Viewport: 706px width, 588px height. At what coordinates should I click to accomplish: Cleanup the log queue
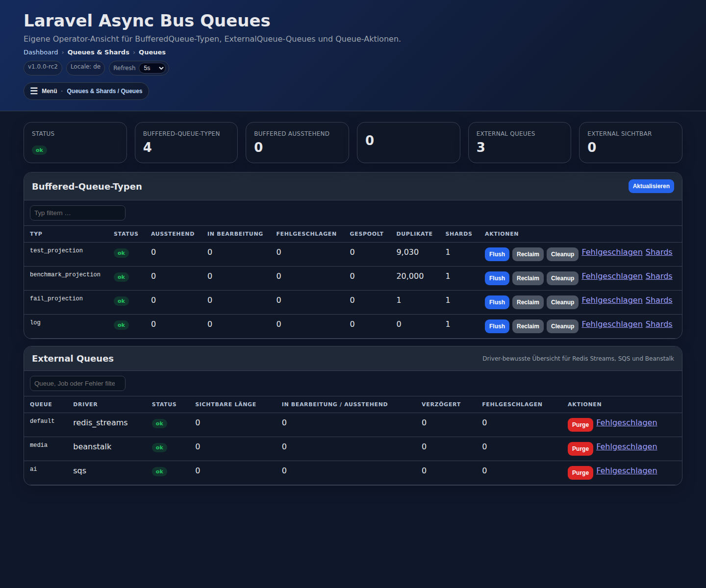click(x=562, y=326)
